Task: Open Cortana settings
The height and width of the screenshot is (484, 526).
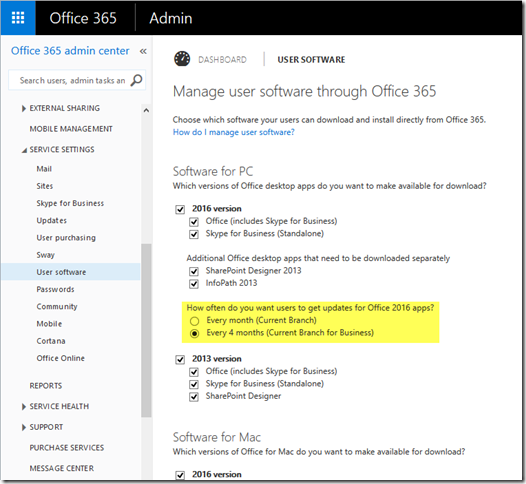Action: (51, 341)
